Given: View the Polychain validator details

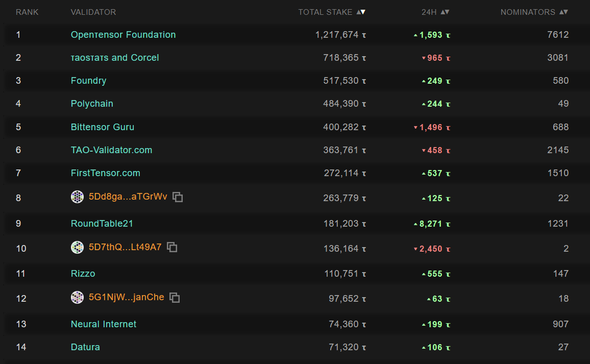Looking at the screenshot, I should [x=92, y=104].
